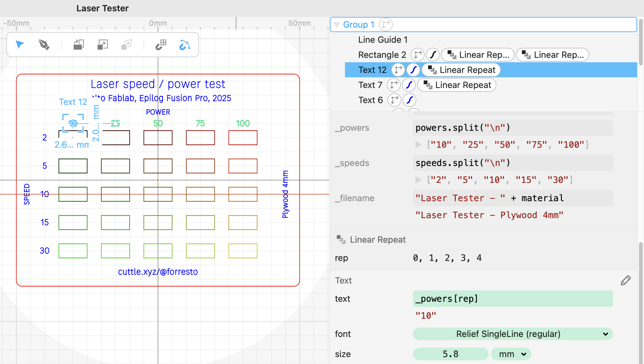Screen dimensions: 644x364
Task: Select the arrow Select tool
Action: (x=20, y=45)
